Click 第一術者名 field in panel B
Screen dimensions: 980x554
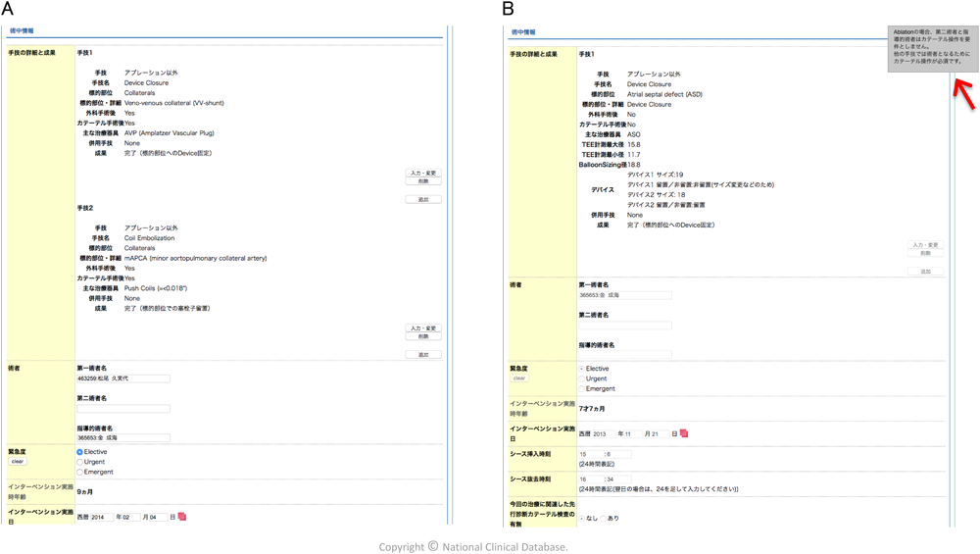(625, 295)
